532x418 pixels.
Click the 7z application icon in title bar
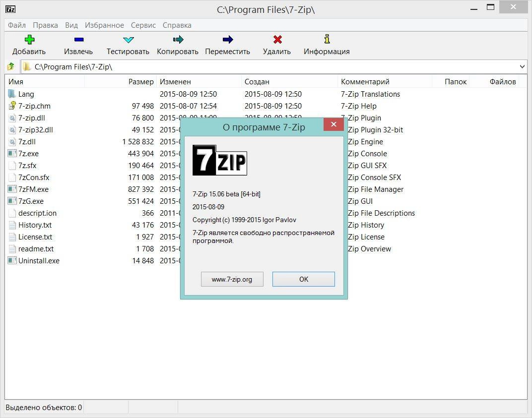(x=10, y=9)
